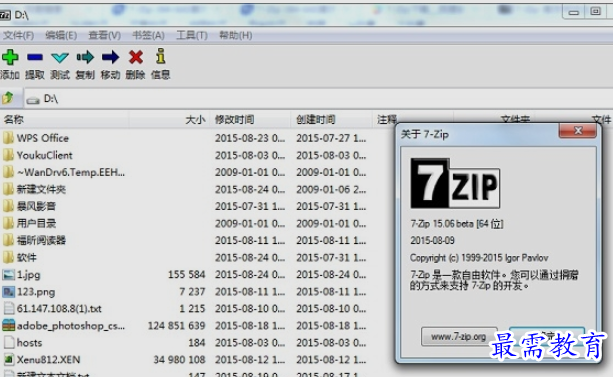Click the size value 7 237
The height and width of the screenshot is (377, 613).
[x=192, y=292]
